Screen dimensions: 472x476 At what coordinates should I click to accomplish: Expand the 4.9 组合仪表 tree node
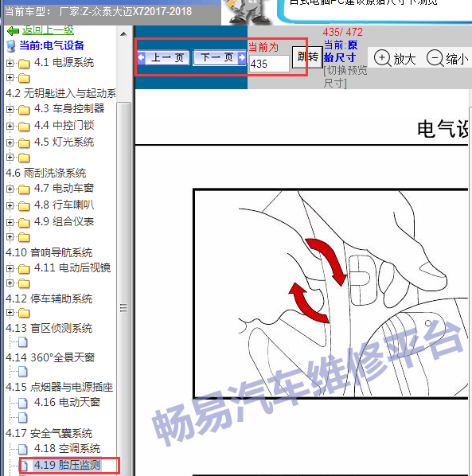[10, 222]
